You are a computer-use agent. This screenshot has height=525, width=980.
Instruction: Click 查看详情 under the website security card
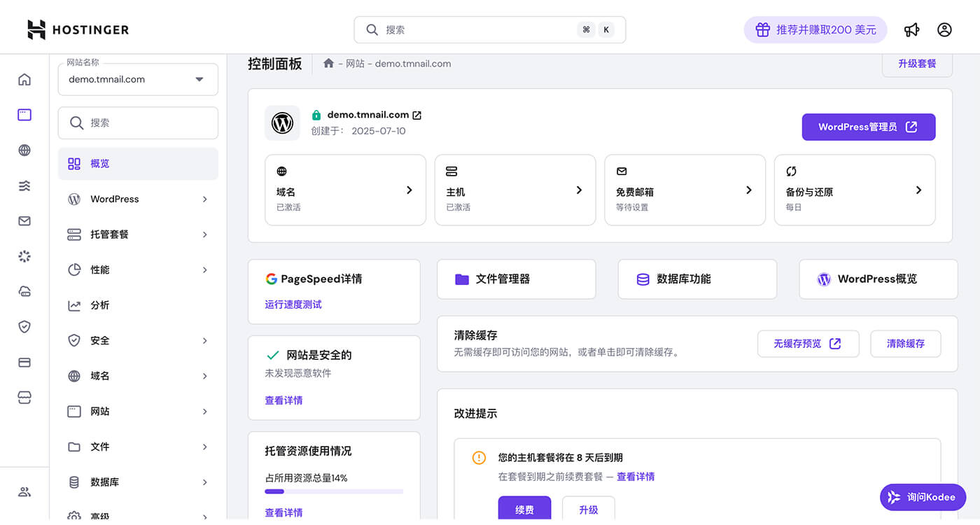[283, 400]
